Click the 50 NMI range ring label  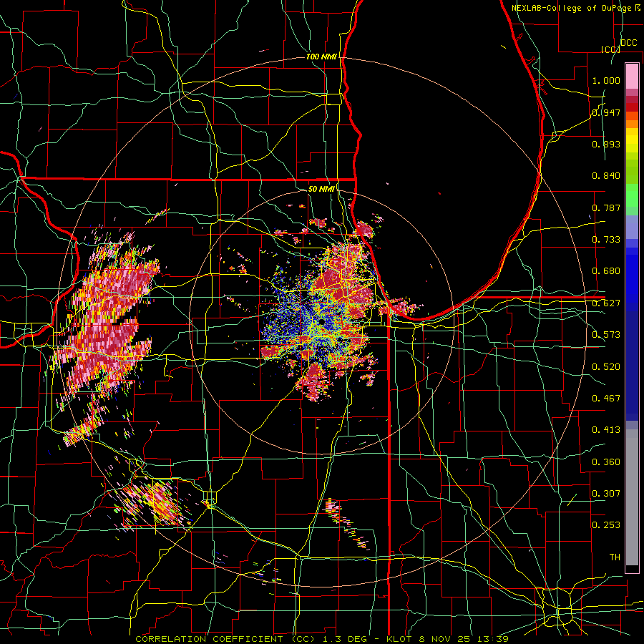321,189
